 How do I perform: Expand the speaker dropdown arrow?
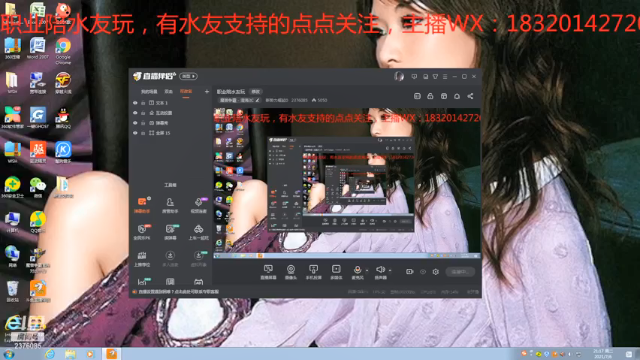point(390,270)
